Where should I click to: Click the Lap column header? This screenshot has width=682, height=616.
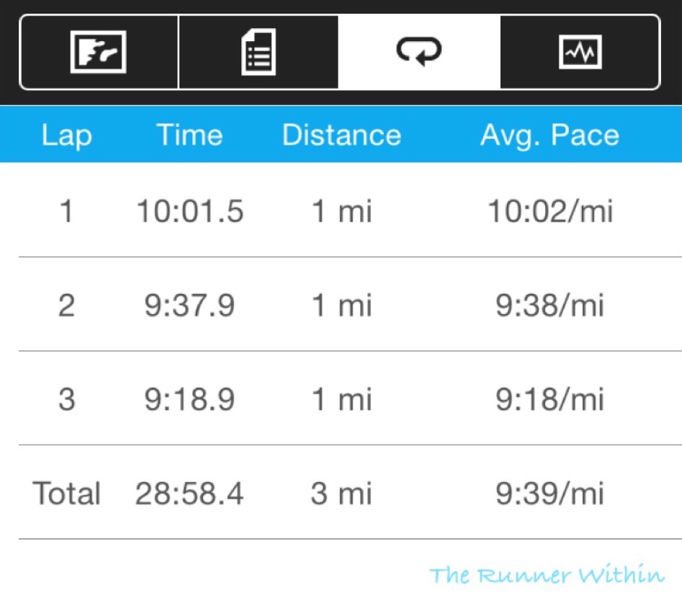pos(66,135)
